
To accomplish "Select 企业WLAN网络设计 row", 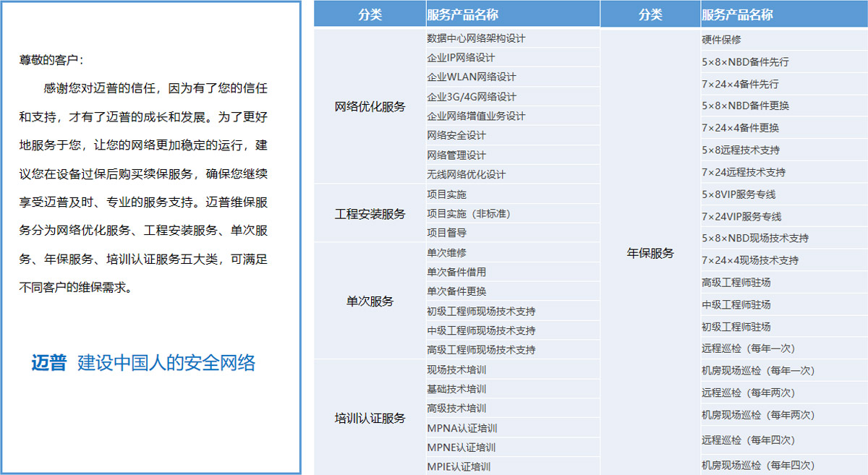I will pos(471,77).
